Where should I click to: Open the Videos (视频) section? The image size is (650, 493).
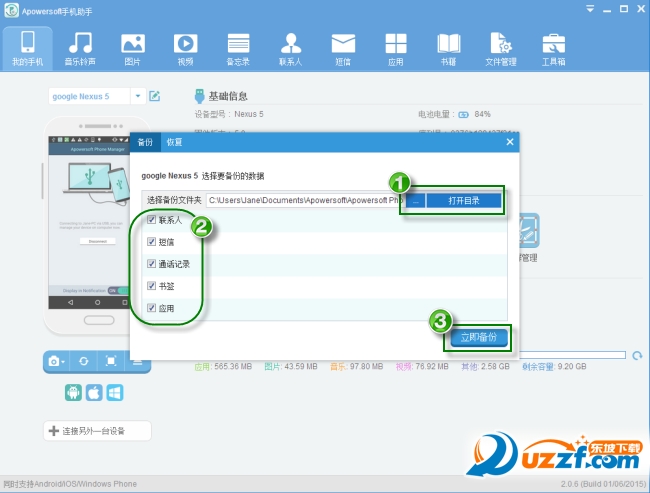tap(185, 49)
